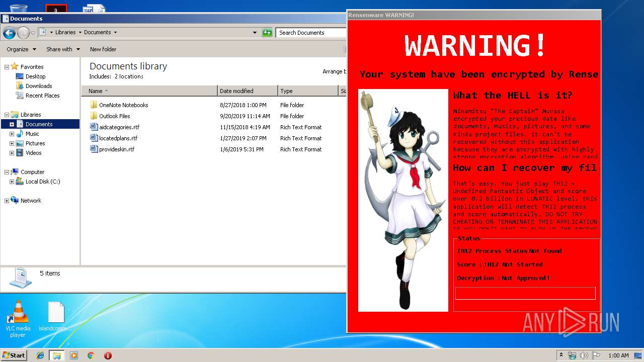Click 'Decryption : Not Approved!' status text
Screen dimensions: 644x362
504,278
